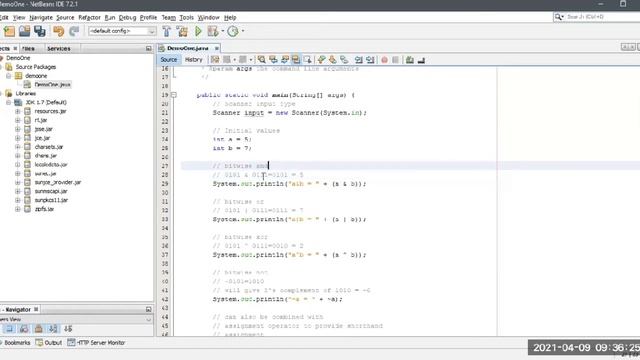Open the Profile Project dropdown arrow

[x=243, y=31]
